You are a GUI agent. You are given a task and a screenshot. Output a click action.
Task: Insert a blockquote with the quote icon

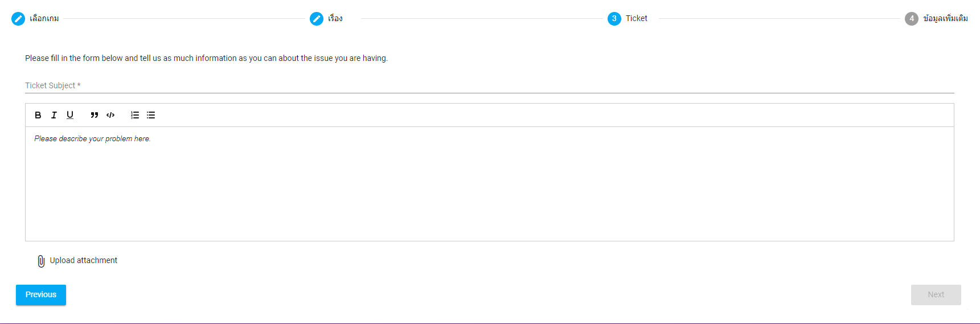(x=95, y=115)
